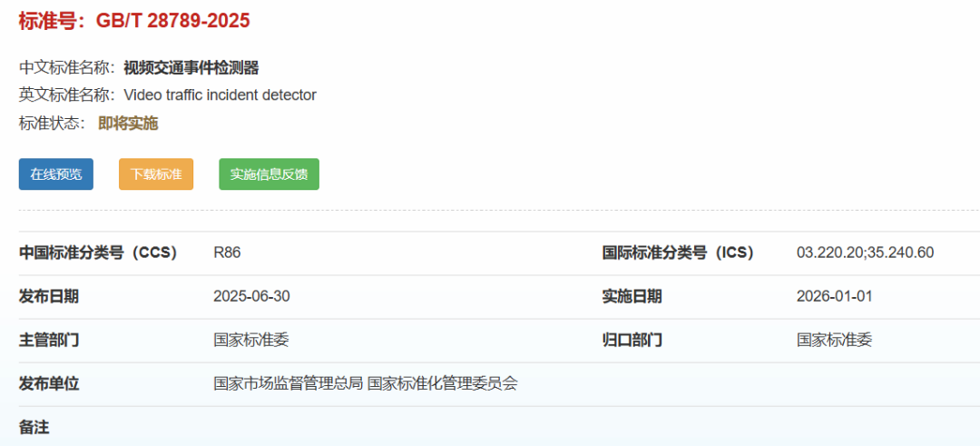Click the release date 2025-06-30
This screenshot has width=980, height=446.
tap(251, 296)
